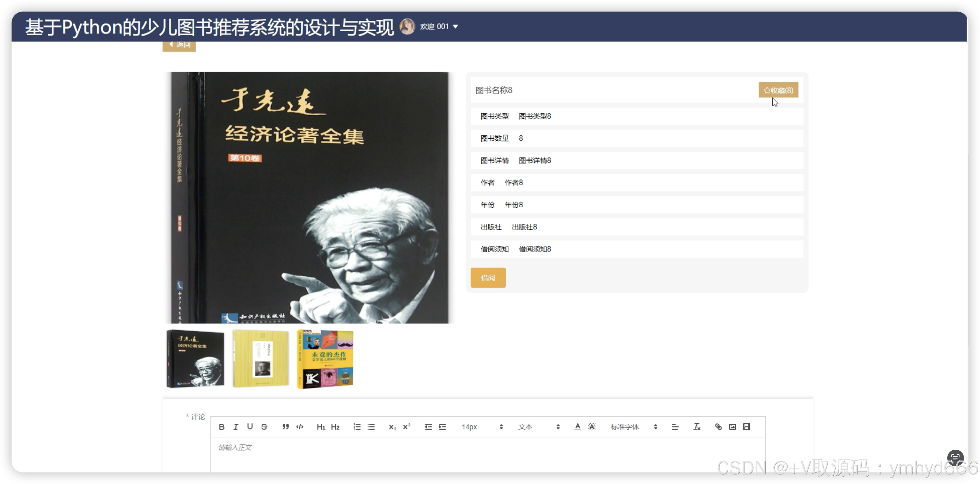Insert a link with chain icon
980x484 pixels.
pos(718,427)
